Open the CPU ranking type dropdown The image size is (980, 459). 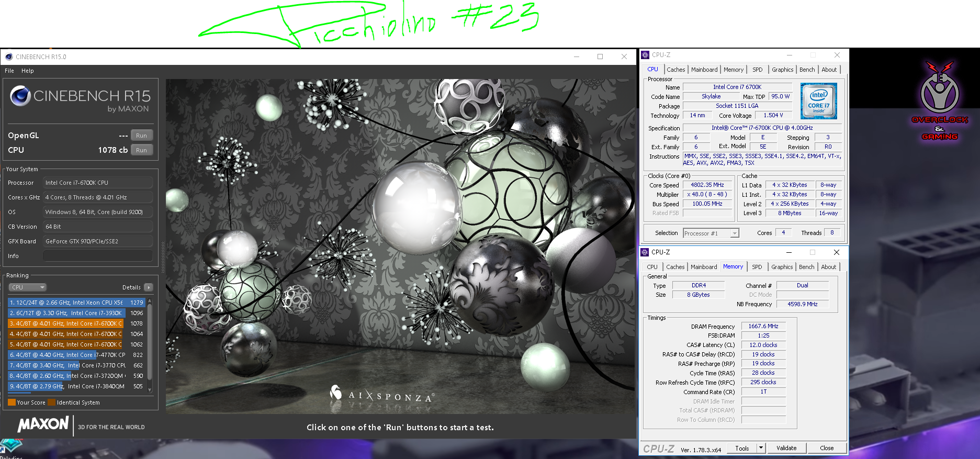point(28,287)
